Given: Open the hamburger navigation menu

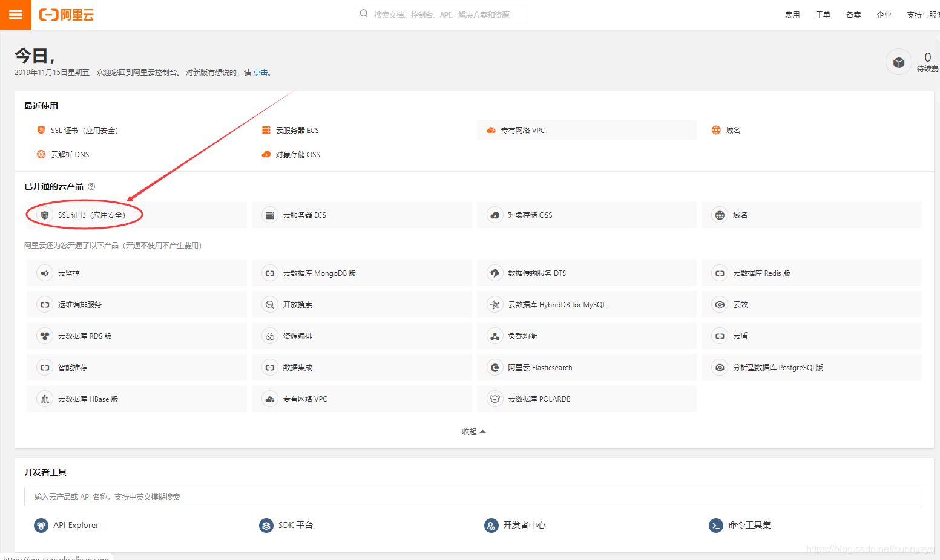Looking at the screenshot, I should [x=16, y=15].
